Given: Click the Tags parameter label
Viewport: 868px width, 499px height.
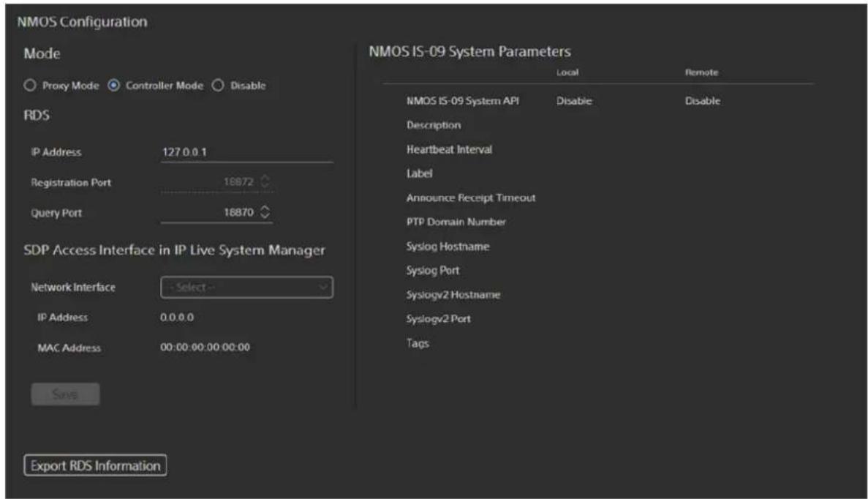Looking at the screenshot, I should click(418, 343).
